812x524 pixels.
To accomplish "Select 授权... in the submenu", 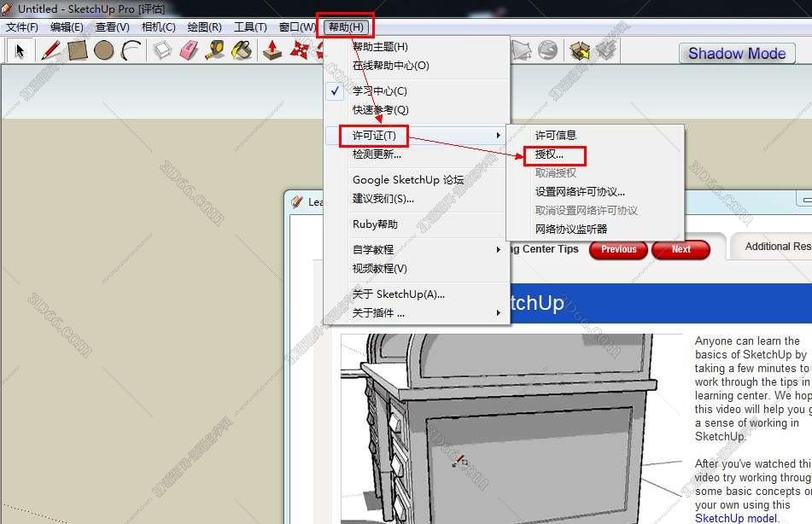I will (595, 154).
